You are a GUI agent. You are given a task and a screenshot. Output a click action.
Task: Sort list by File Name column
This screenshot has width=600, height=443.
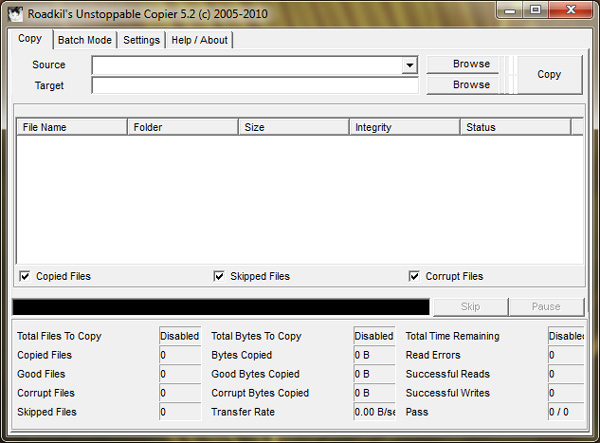coord(72,127)
